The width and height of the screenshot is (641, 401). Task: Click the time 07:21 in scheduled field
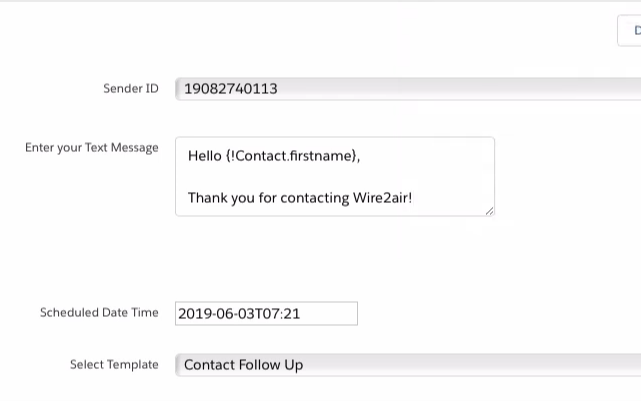282,313
